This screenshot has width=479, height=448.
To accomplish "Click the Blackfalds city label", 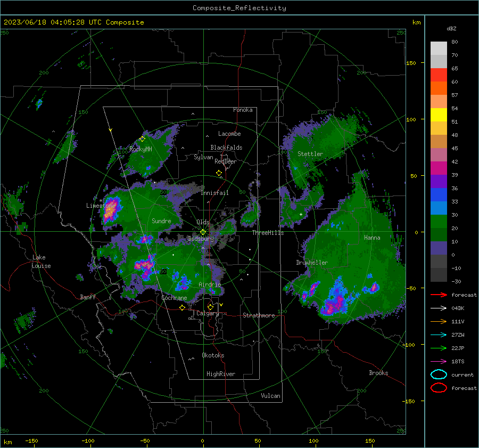I will [226, 148].
